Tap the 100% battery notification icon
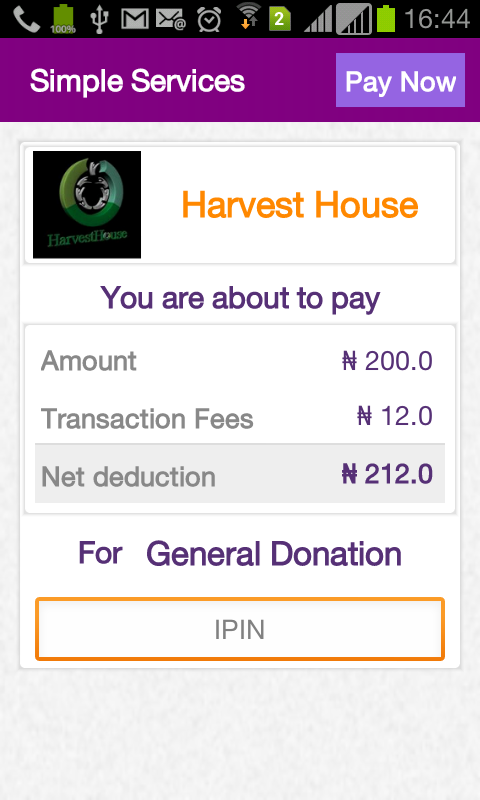 point(63,19)
